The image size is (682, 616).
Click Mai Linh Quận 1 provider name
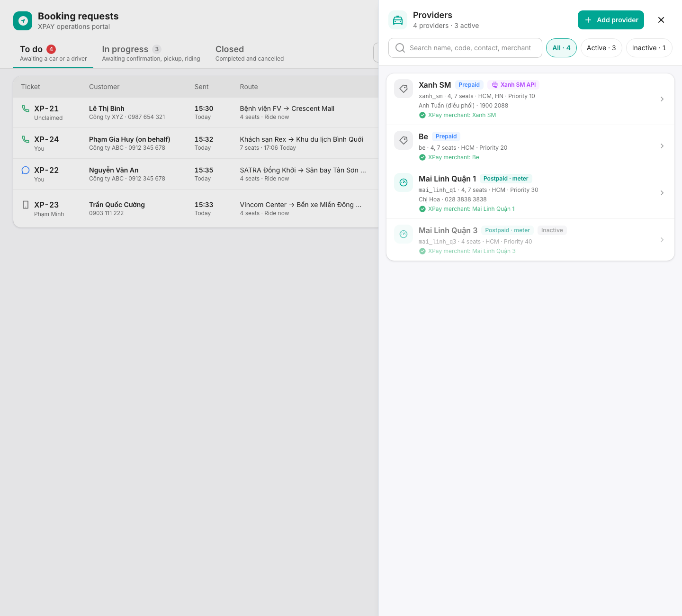tap(448, 179)
